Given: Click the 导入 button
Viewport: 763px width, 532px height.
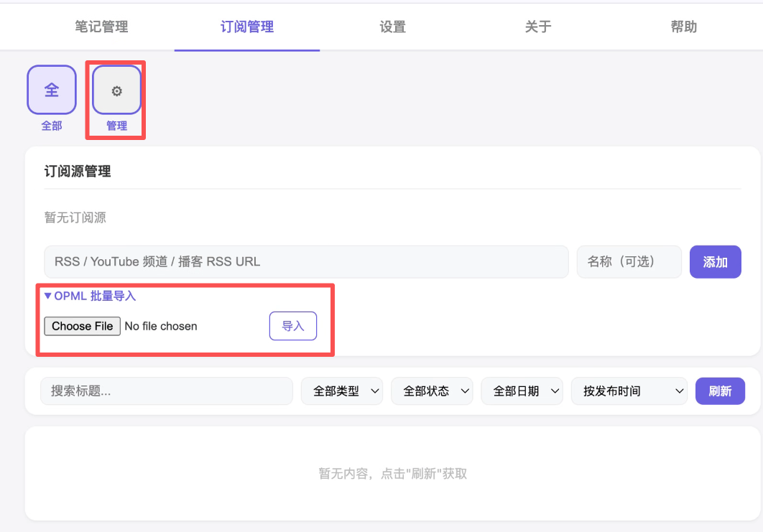Looking at the screenshot, I should coord(292,326).
